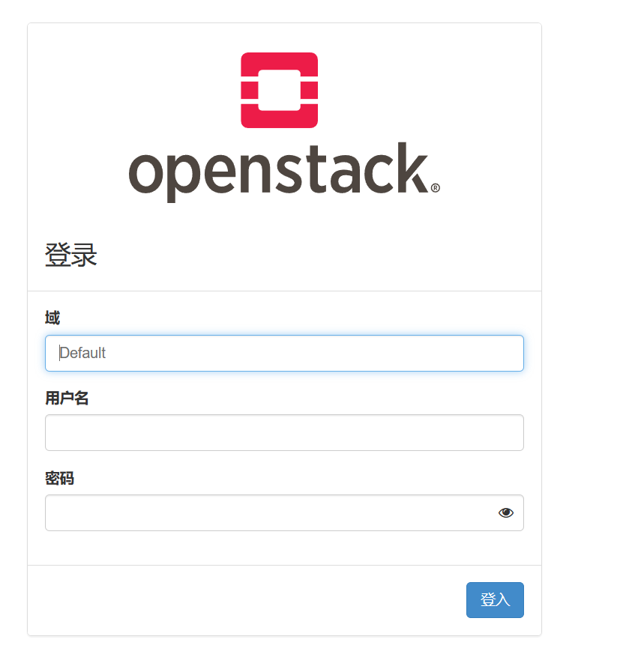
Task: Click the 用户名 field label
Action: pyautogui.click(x=67, y=398)
